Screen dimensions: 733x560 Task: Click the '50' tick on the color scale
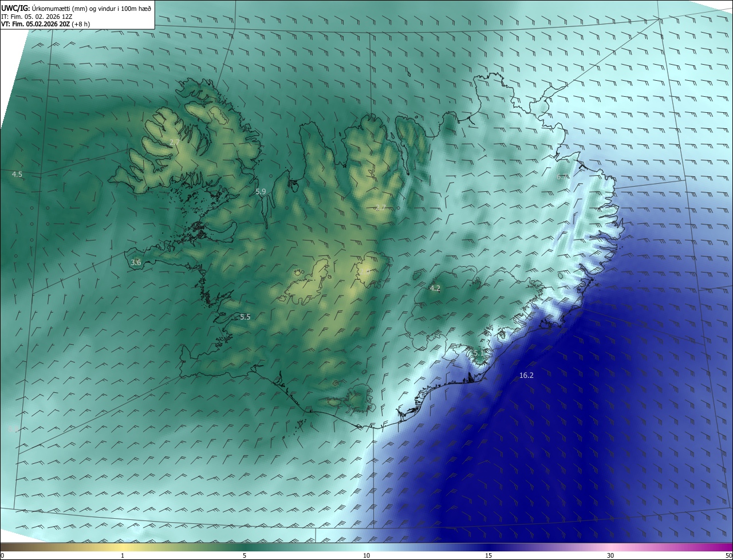pos(728,555)
